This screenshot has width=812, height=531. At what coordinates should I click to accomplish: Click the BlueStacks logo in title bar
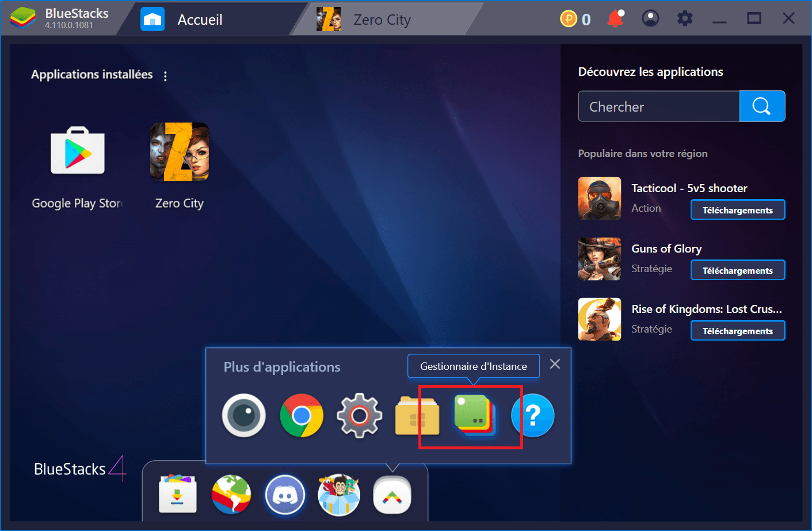(23, 18)
